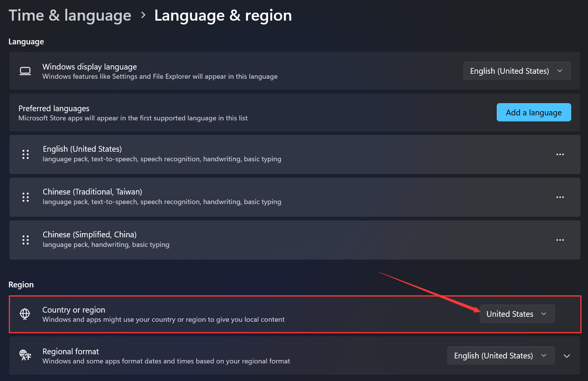Expand the Regional format section chevron
588x381 pixels.
[x=567, y=356]
